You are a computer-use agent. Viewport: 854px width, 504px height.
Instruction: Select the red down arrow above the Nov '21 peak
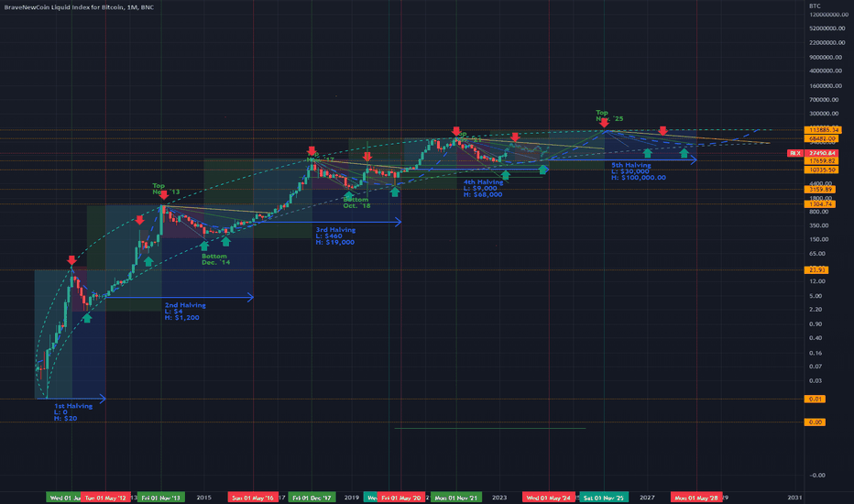[x=456, y=131]
